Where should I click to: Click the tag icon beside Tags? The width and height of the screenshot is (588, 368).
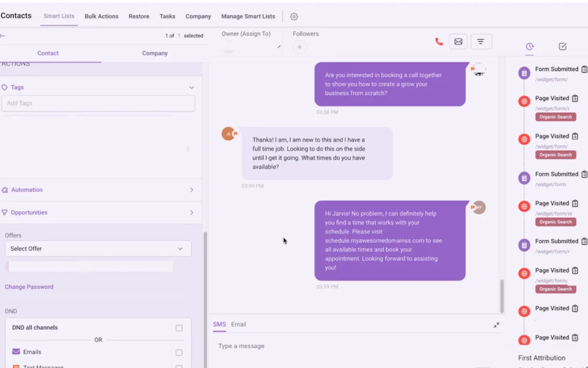5,87
